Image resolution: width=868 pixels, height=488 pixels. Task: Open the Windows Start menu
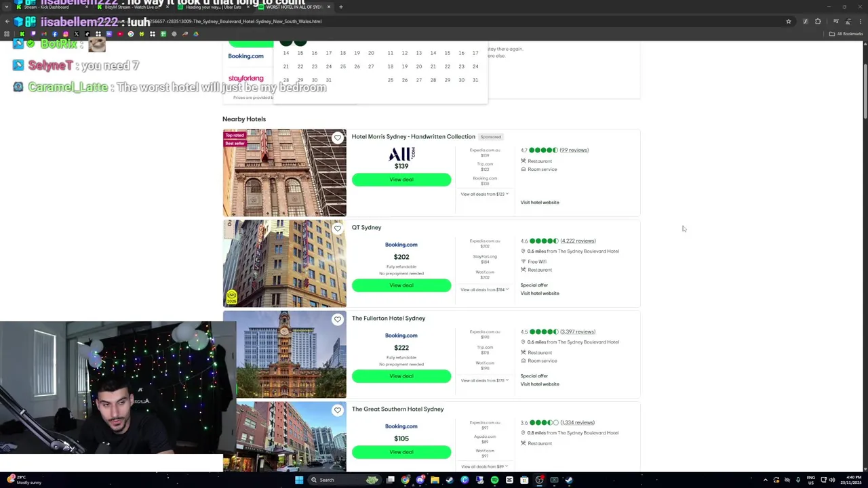point(299,480)
